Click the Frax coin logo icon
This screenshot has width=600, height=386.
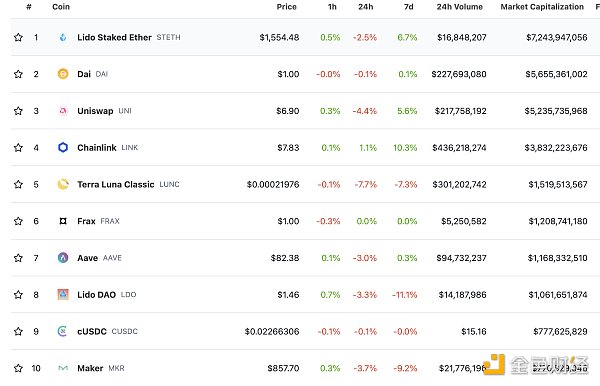coord(63,221)
